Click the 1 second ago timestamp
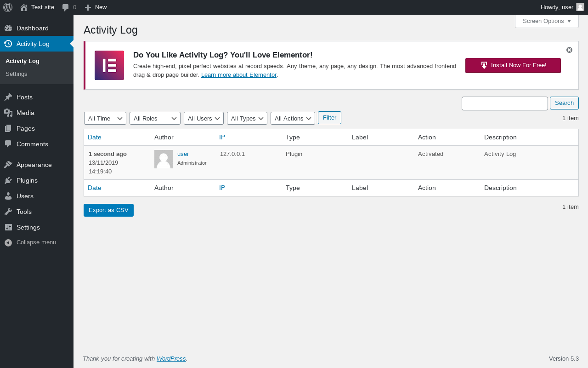The image size is (588, 368). click(107, 154)
